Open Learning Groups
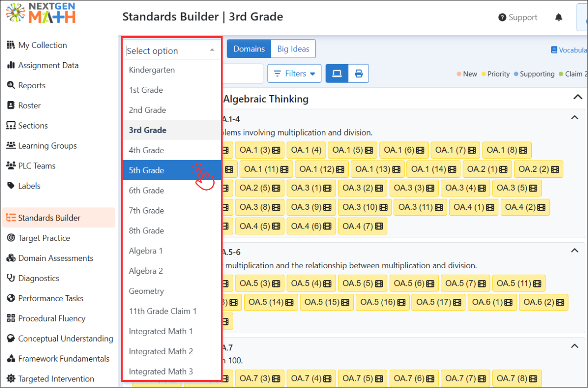Image resolution: width=588 pixels, height=388 pixels. click(x=42, y=146)
